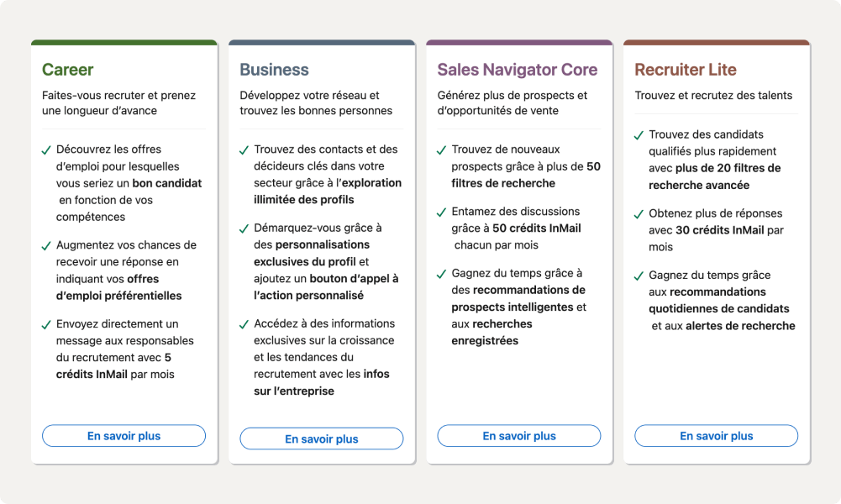Open "En savoir plus" for Business plan
The image size is (841, 504).
pyautogui.click(x=321, y=438)
